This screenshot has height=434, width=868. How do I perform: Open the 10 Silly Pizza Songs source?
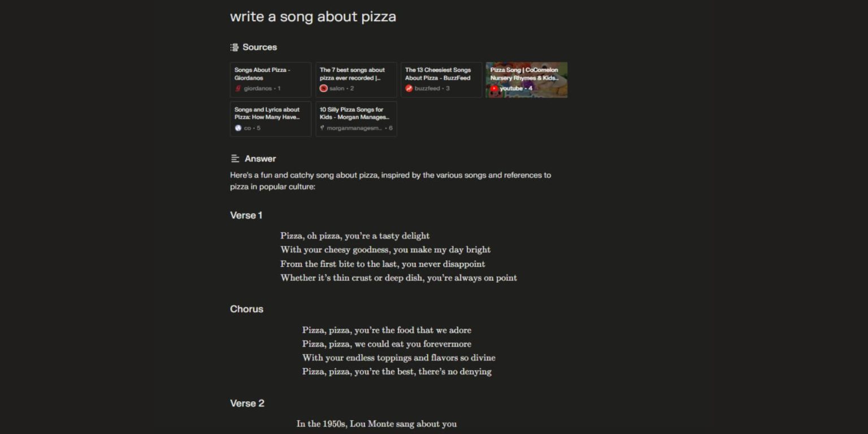click(x=356, y=119)
